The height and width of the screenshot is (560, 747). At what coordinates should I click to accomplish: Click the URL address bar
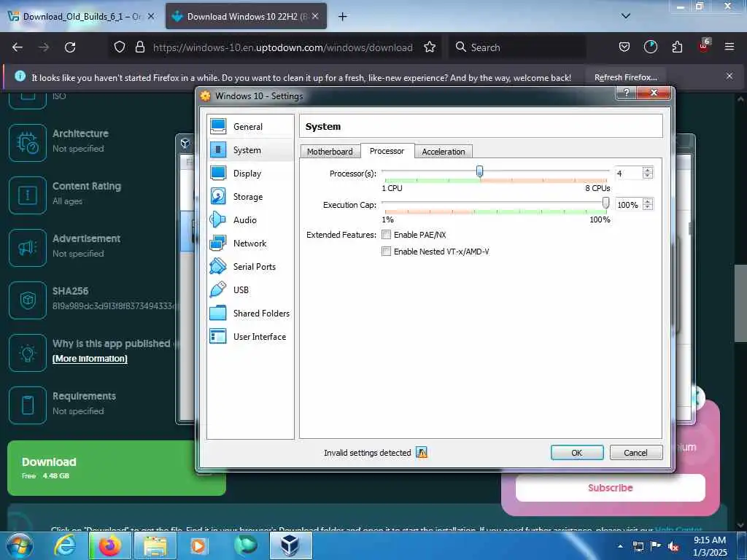tap(282, 47)
